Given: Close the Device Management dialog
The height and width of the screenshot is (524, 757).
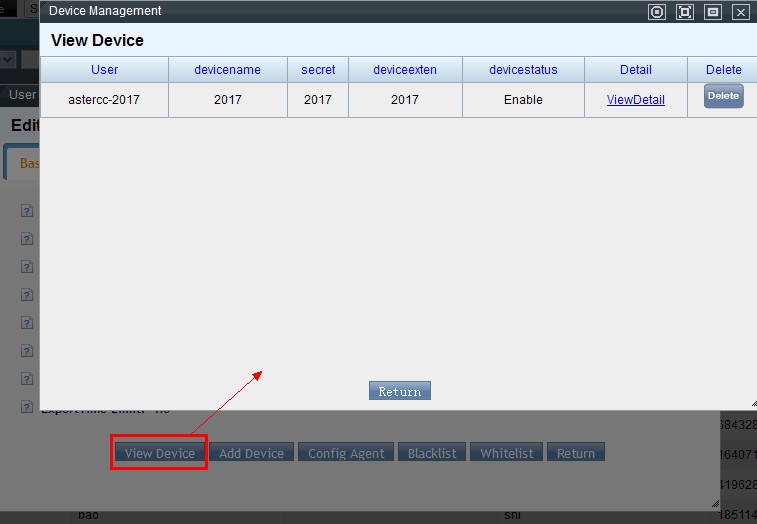Looking at the screenshot, I should pos(741,12).
